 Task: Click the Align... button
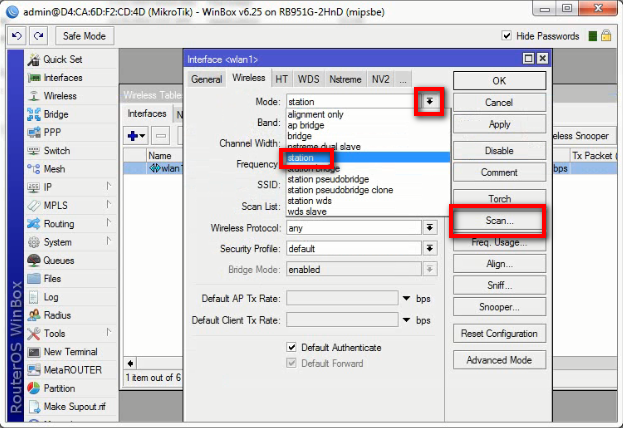pyautogui.click(x=499, y=263)
